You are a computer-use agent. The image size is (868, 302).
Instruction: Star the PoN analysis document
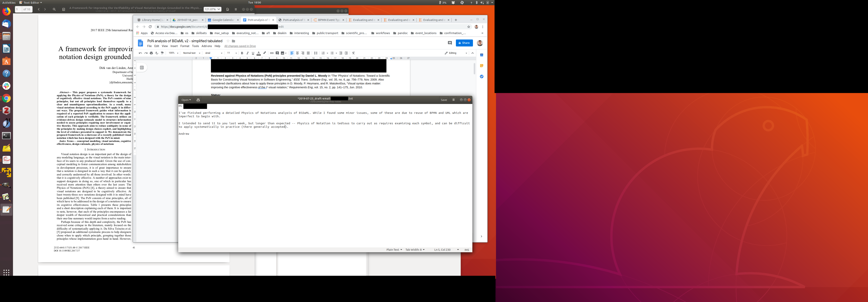[228, 41]
